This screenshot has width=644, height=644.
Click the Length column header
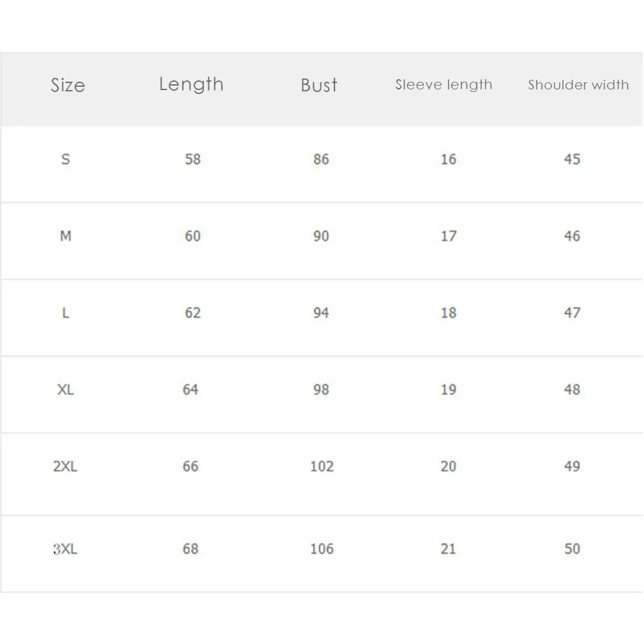pyautogui.click(x=191, y=84)
